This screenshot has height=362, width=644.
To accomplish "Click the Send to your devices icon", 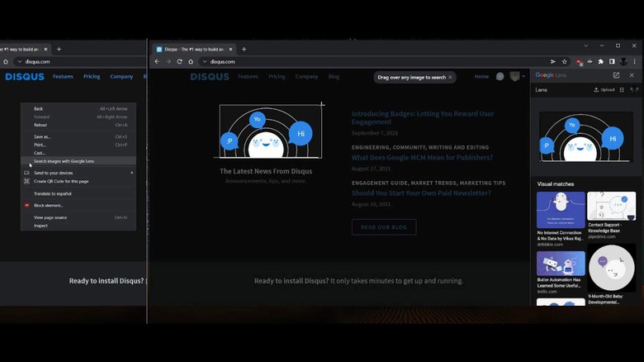I will [26, 173].
